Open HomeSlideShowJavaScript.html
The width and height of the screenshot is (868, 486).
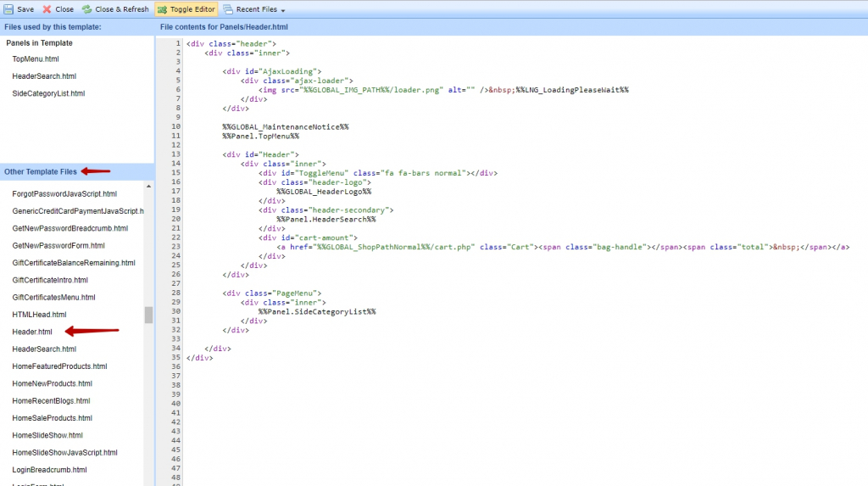[x=64, y=452]
